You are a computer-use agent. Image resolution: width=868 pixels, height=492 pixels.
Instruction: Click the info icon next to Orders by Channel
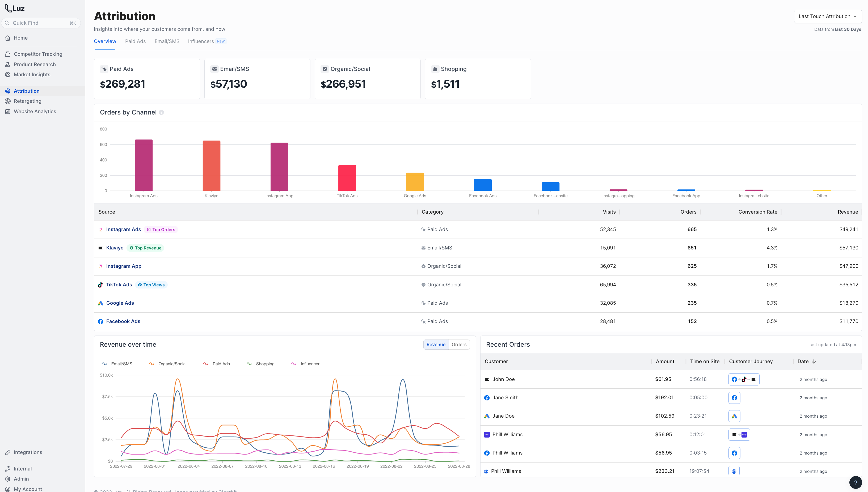(x=162, y=112)
